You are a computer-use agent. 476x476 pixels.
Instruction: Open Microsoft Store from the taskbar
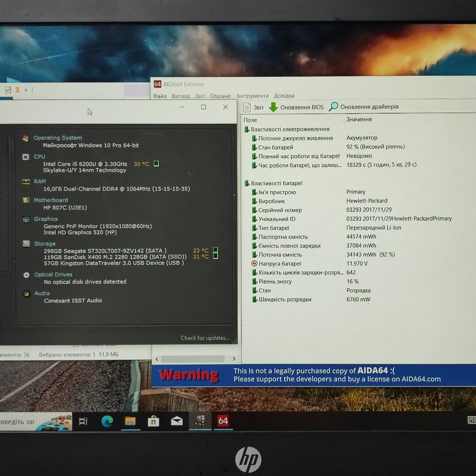click(153, 421)
